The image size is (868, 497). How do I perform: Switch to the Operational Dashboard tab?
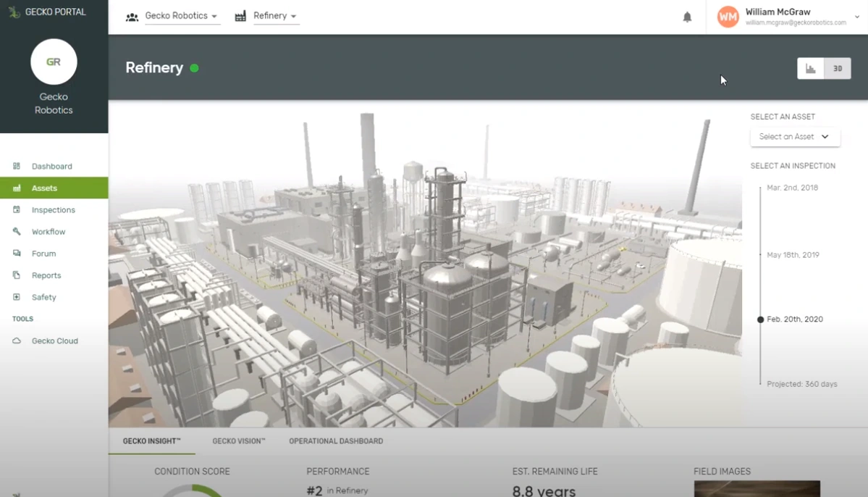coord(336,441)
